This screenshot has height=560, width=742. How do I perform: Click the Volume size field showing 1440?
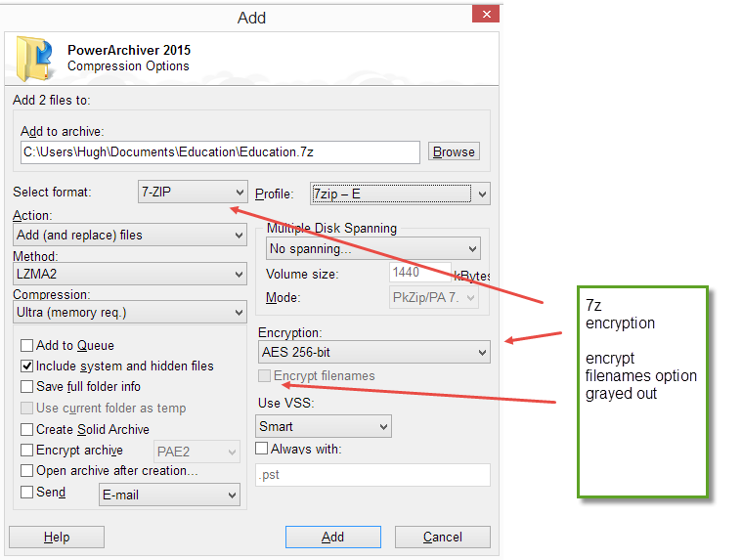[420, 273]
